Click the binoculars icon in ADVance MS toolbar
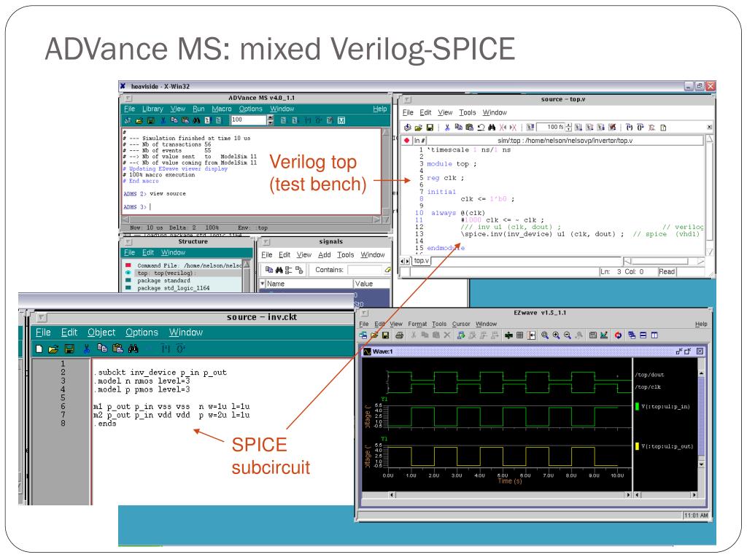 click(x=196, y=120)
